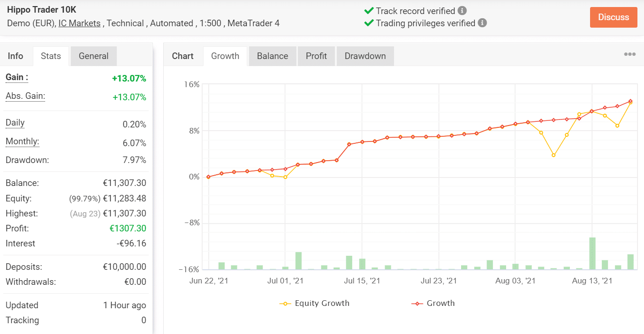This screenshot has height=334, width=644.
Task: Select the Growth chart tab
Action: click(225, 56)
